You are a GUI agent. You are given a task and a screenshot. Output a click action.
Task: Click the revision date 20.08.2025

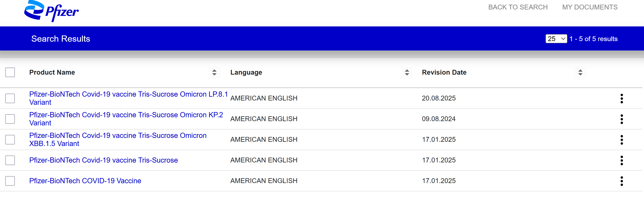tap(439, 98)
